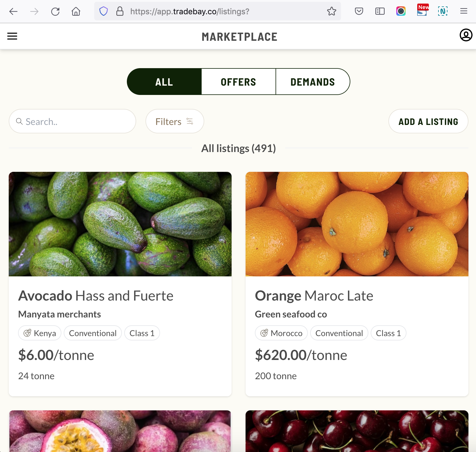Open the Firefox application menu

(x=464, y=11)
